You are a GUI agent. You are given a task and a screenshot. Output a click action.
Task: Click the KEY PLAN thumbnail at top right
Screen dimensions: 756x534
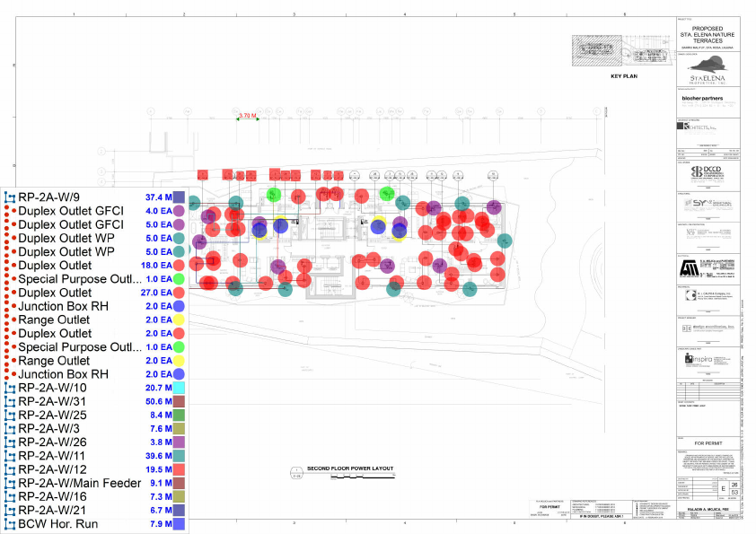619,51
